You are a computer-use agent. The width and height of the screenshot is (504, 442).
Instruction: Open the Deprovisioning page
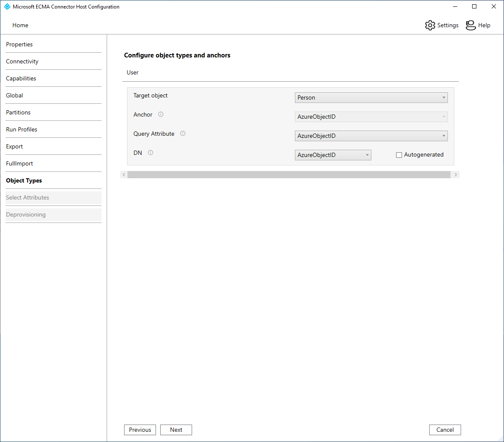tap(54, 215)
